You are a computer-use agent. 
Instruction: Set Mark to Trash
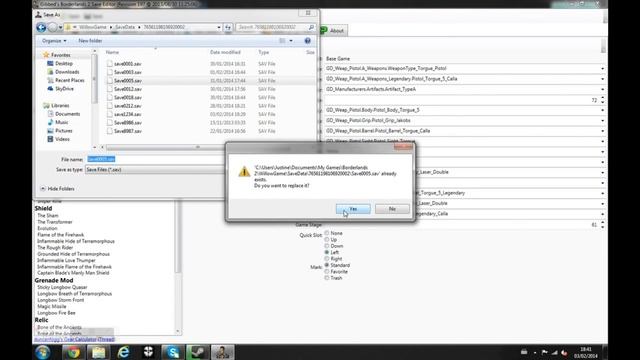click(333, 278)
